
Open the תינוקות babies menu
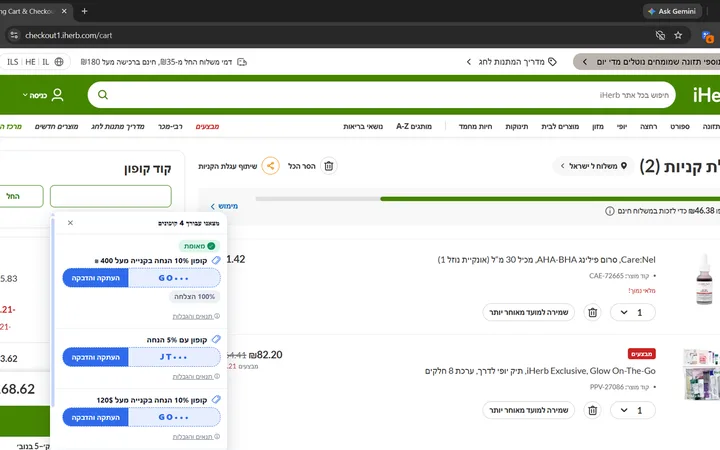point(517,126)
